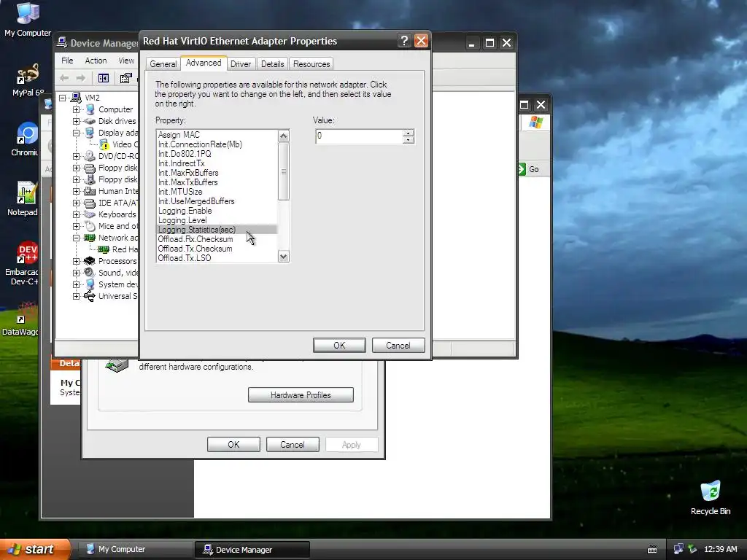Launch the Embarcadero Dev-C++ shortcut
Viewport: 747px width, 560px height.
(x=24, y=264)
